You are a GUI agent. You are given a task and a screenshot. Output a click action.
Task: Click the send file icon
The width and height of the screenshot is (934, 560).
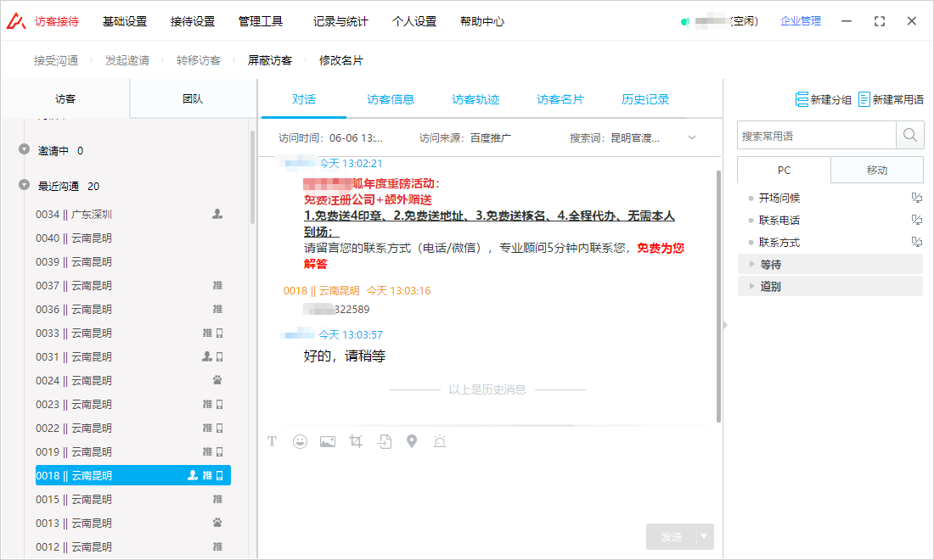[385, 441]
